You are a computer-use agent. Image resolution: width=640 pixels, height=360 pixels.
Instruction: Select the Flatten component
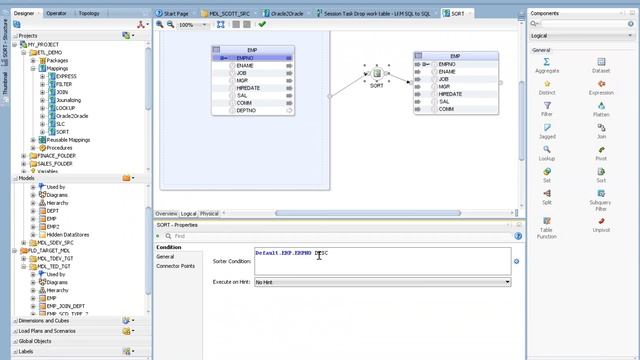coord(601,109)
